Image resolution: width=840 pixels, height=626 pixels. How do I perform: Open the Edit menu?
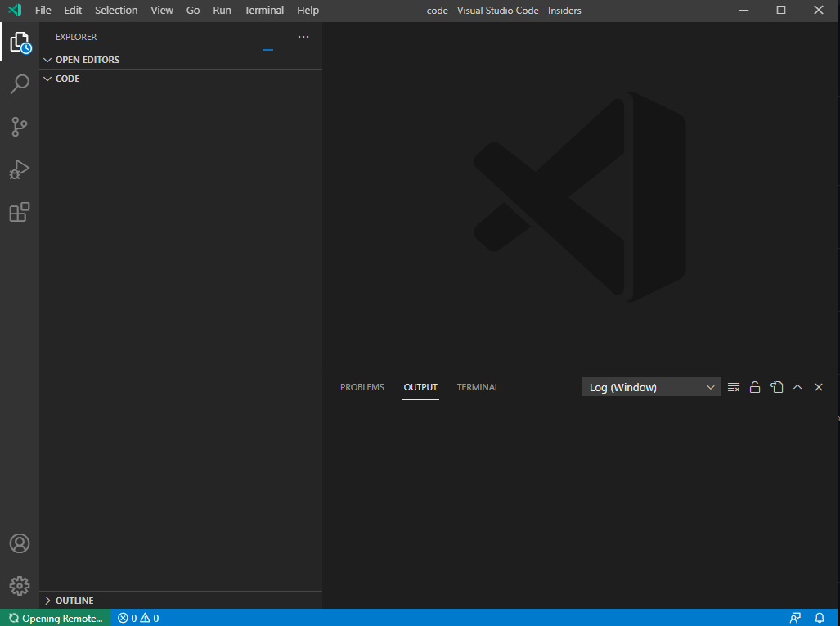[73, 10]
